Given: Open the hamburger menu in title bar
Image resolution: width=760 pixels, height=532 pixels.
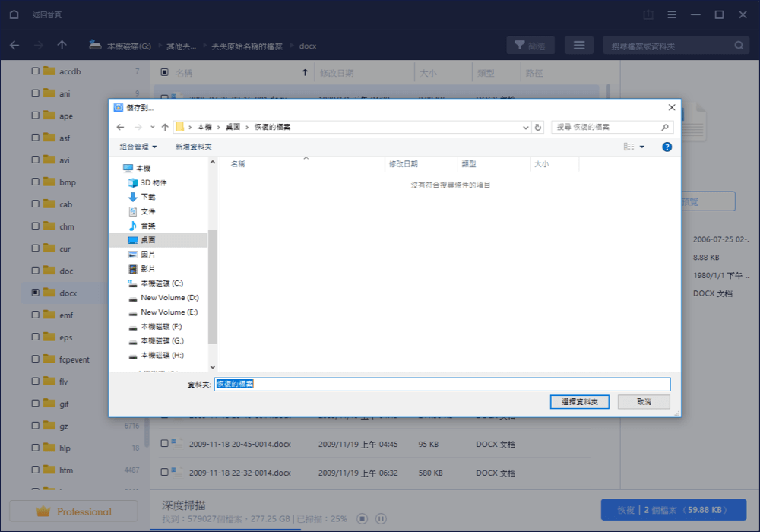Looking at the screenshot, I should (x=672, y=14).
